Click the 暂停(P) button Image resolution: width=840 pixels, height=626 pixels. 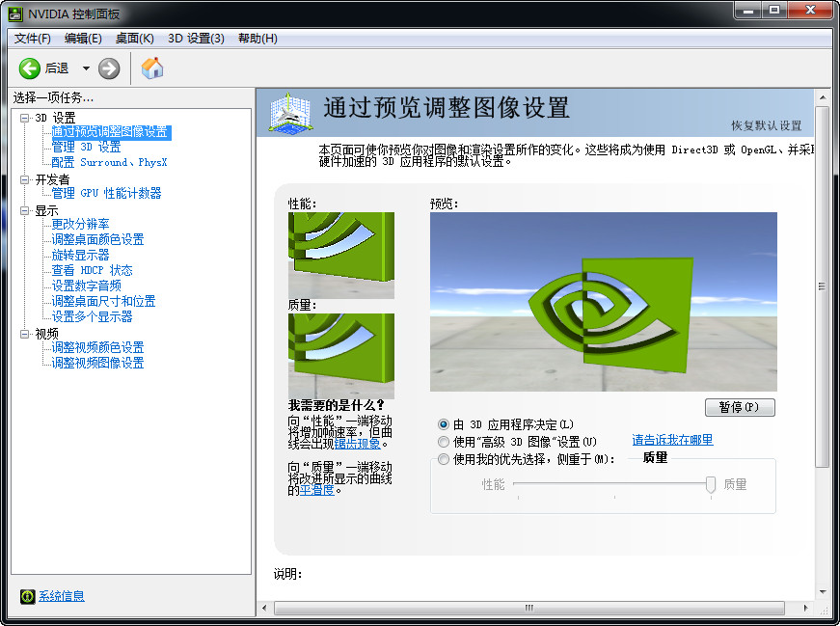(x=740, y=407)
